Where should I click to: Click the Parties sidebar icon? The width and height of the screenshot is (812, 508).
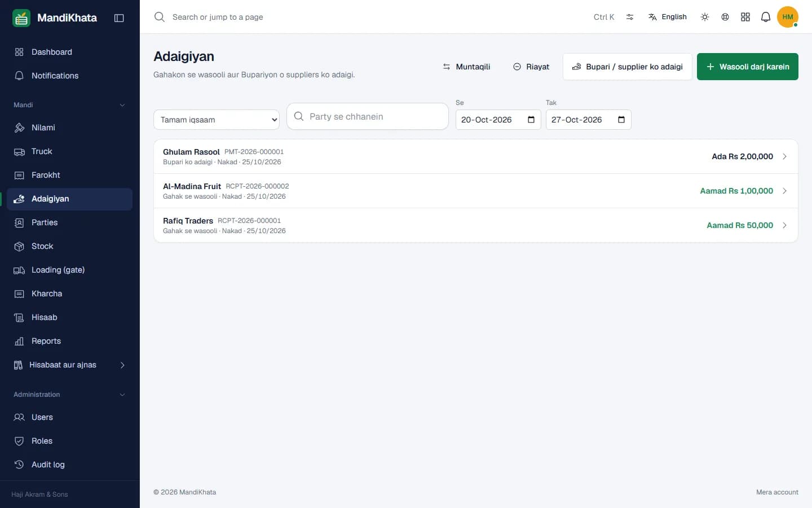click(x=19, y=222)
